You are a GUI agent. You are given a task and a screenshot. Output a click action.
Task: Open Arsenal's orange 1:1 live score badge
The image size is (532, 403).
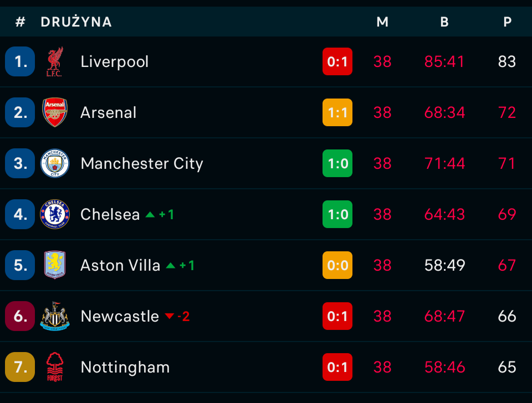coord(337,112)
